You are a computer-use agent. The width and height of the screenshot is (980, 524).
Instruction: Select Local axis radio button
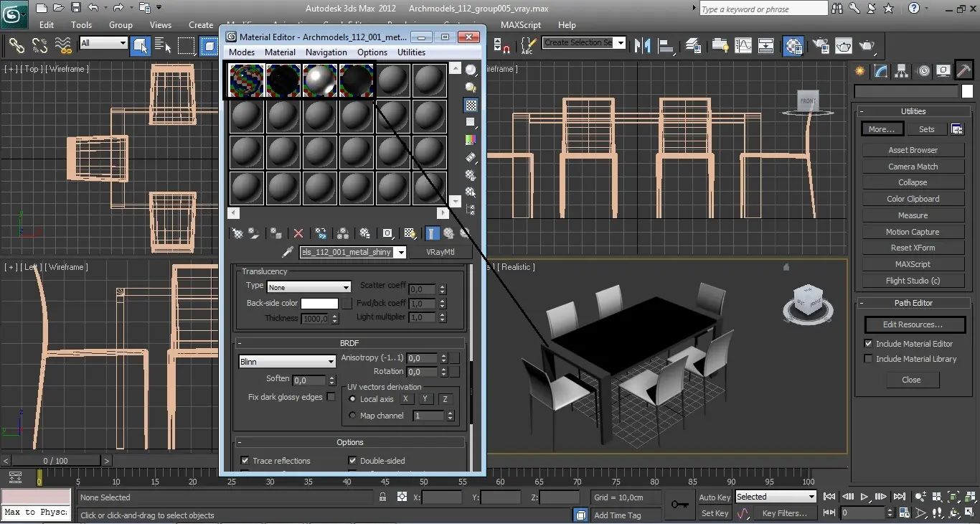point(352,399)
